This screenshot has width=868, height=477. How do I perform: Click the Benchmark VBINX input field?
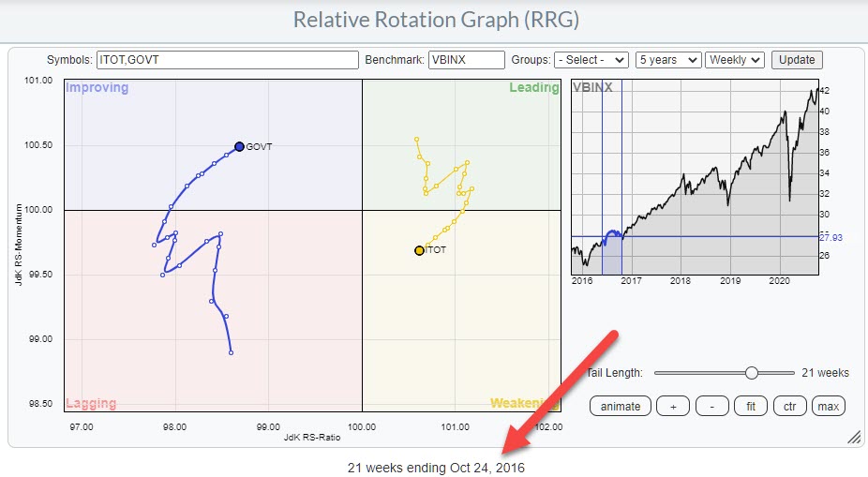pos(466,60)
